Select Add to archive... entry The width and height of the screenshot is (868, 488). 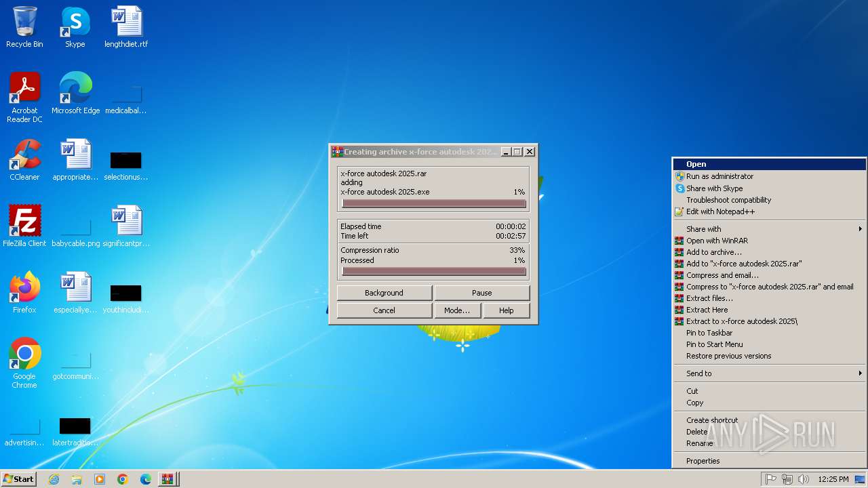click(x=769, y=252)
